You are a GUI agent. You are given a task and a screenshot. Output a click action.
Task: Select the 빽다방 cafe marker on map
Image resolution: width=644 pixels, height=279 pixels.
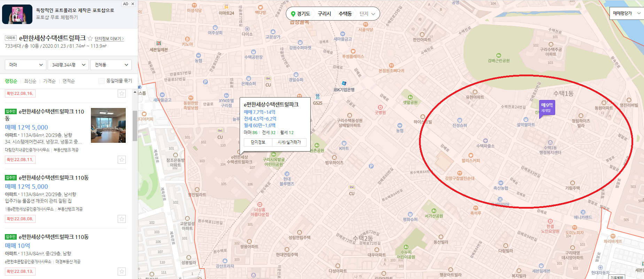pyautogui.click(x=260, y=7)
